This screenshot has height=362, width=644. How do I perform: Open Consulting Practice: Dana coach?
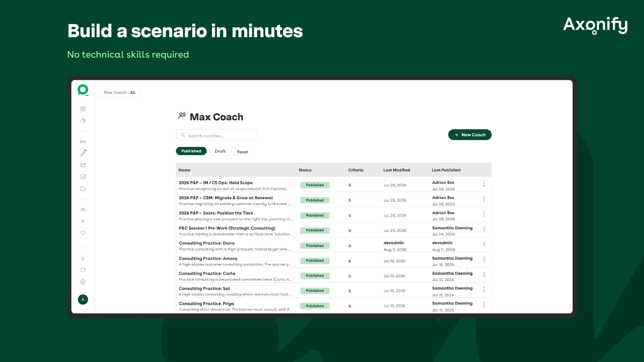click(x=207, y=243)
